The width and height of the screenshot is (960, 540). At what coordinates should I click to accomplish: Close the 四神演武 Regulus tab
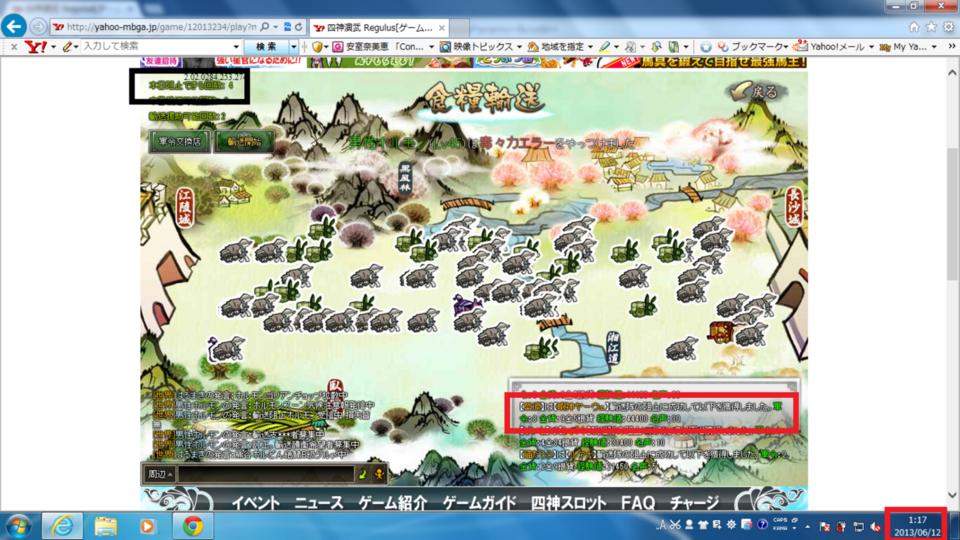tap(441, 28)
